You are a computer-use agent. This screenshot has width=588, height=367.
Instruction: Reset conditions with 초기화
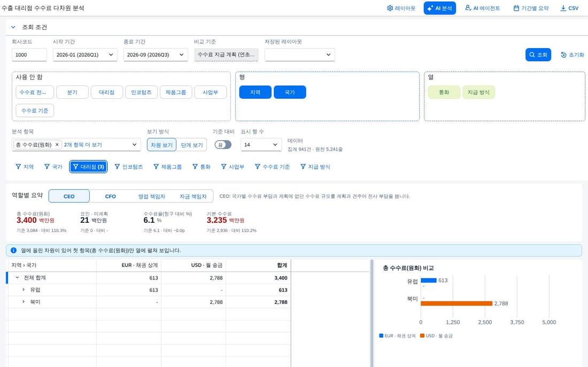pyautogui.click(x=572, y=54)
